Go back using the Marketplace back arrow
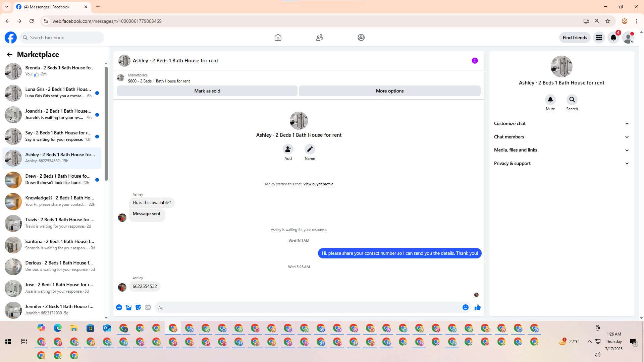This screenshot has height=362, width=644. [9, 54]
